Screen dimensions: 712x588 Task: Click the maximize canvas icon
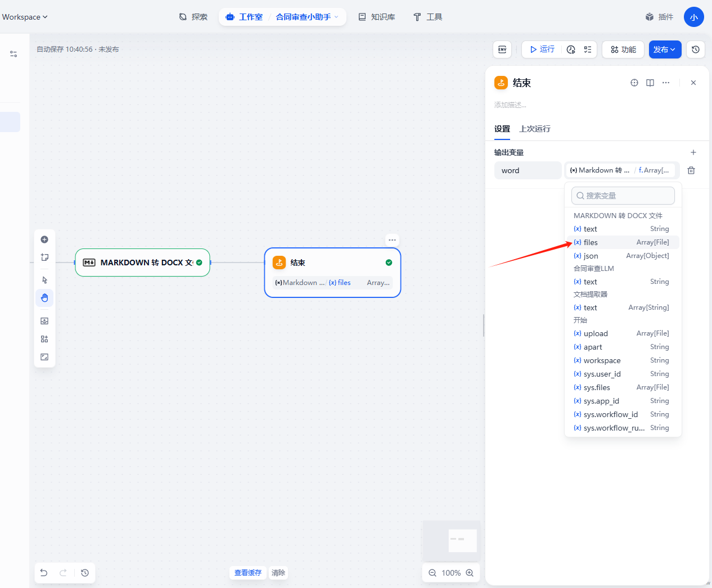[x=44, y=357]
